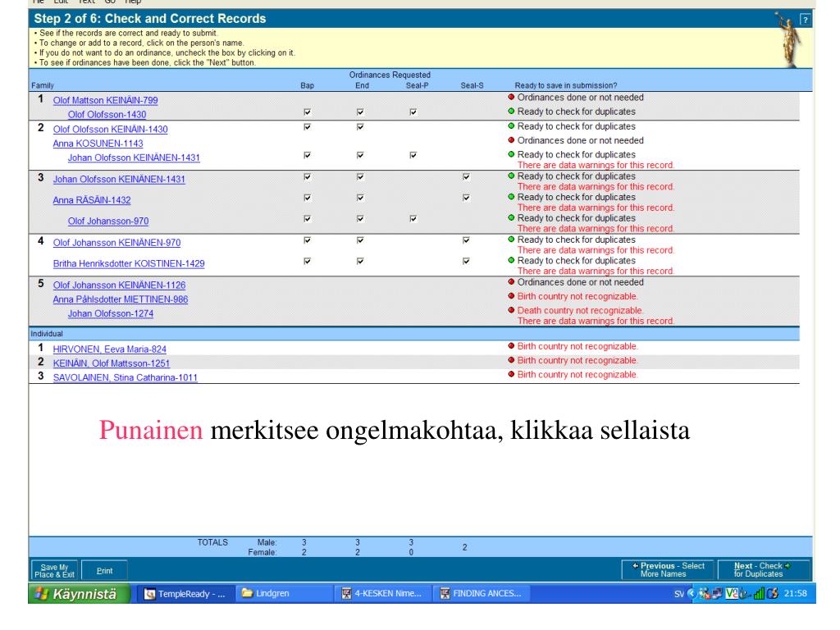Click the SV language indicator in taskbar
This screenshot has width=840, height=630.
[678, 594]
